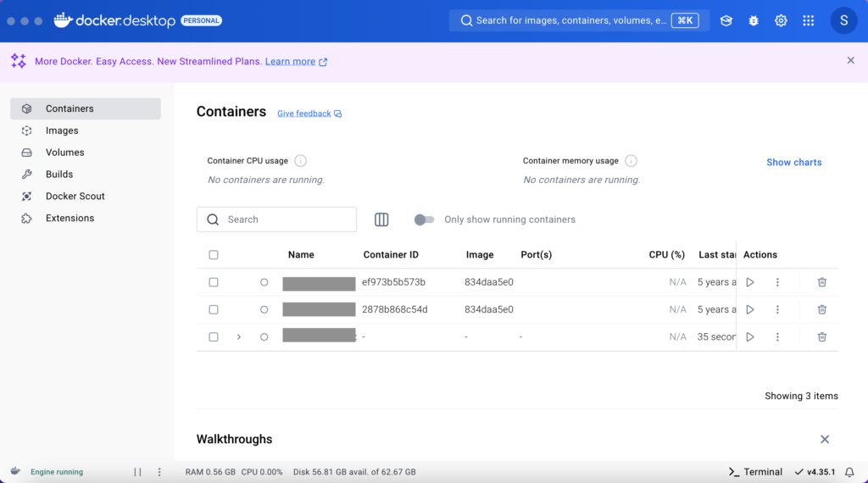Delete container ef973b5b573b with trash icon

pyautogui.click(x=822, y=282)
